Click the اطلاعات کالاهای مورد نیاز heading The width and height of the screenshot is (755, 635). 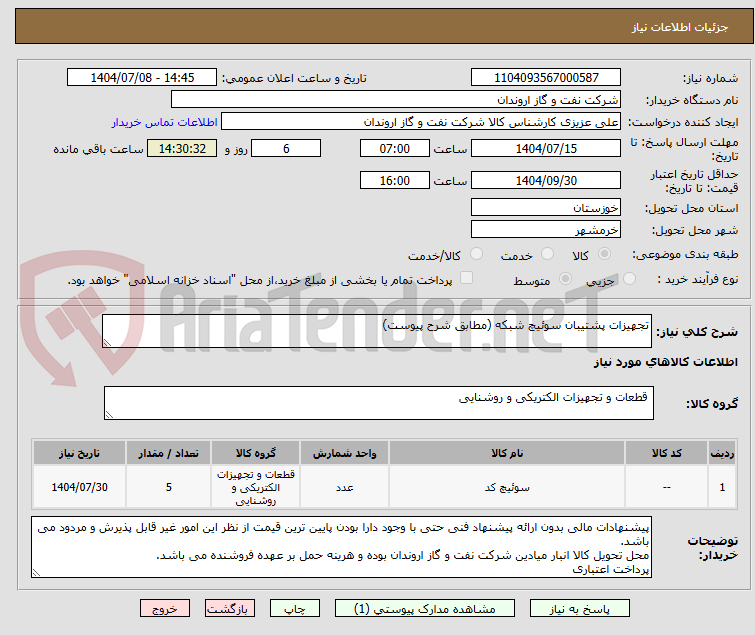click(x=665, y=362)
